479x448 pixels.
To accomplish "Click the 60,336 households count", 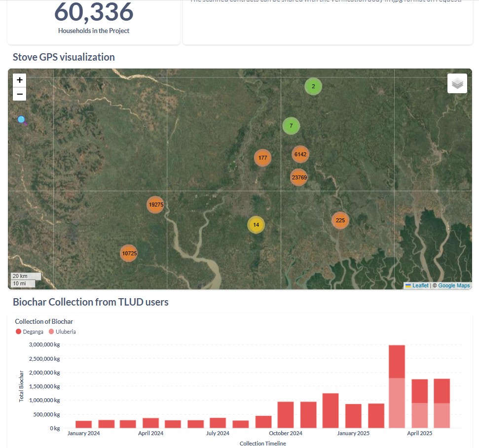I will (x=94, y=12).
